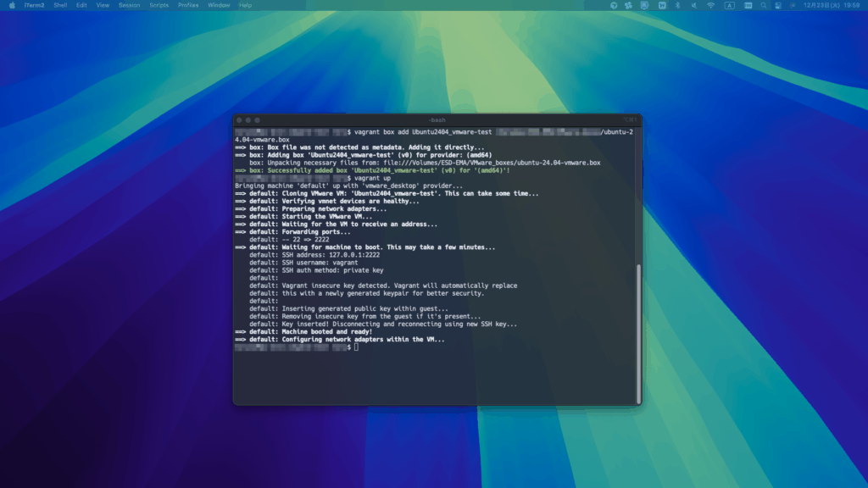Click the terminal prompt cursor line
The width and height of the screenshot is (868, 488).
[357, 347]
